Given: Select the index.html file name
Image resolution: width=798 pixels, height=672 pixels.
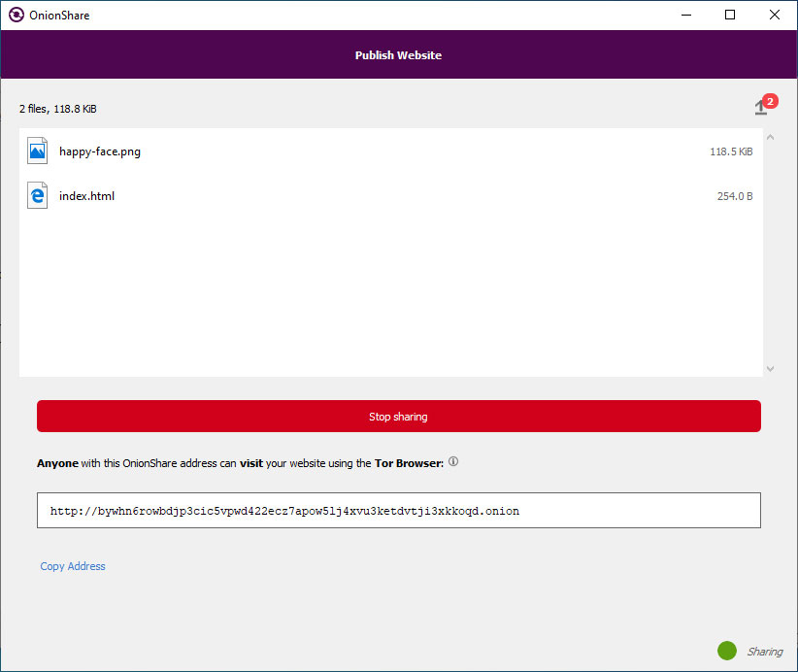Looking at the screenshot, I should pos(86,196).
